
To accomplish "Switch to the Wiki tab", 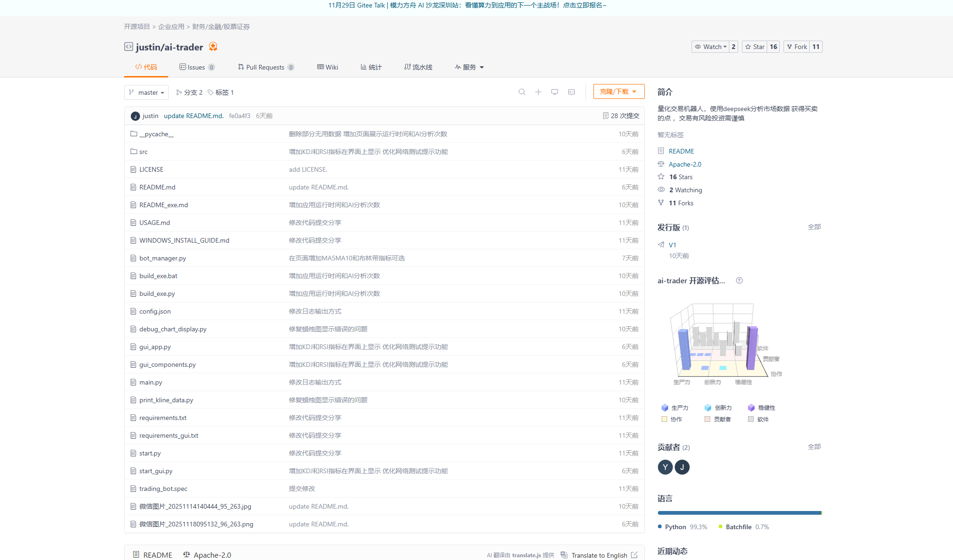I will [327, 67].
